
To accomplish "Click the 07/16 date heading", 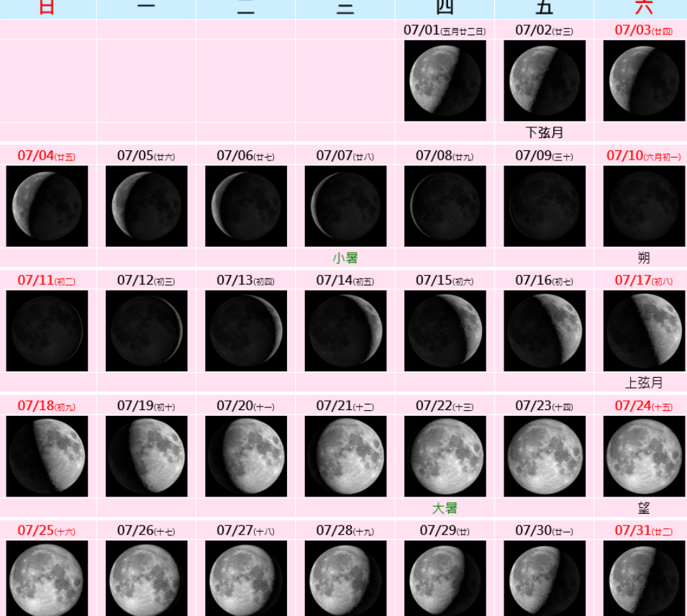I will click(x=544, y=280).
